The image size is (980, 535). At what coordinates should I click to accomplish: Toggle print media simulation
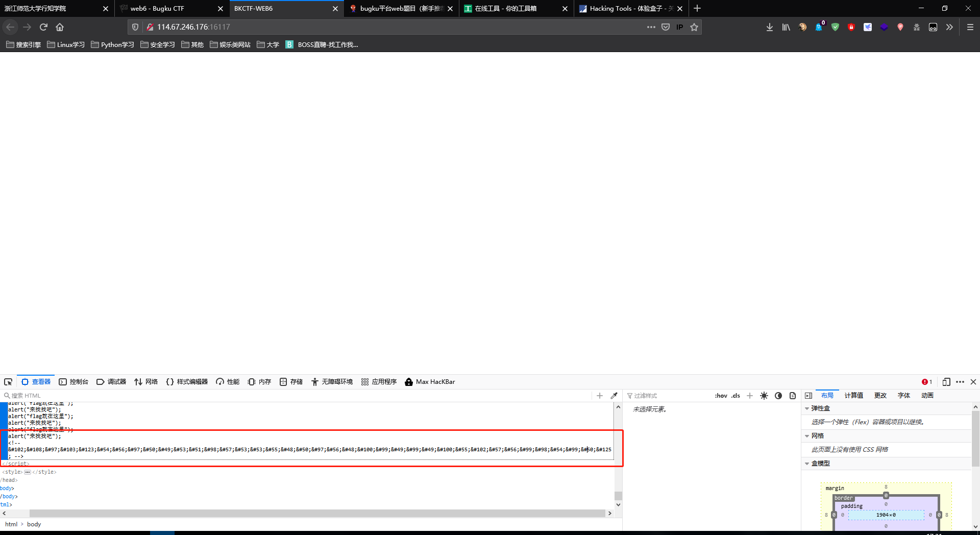coord(793,396)
